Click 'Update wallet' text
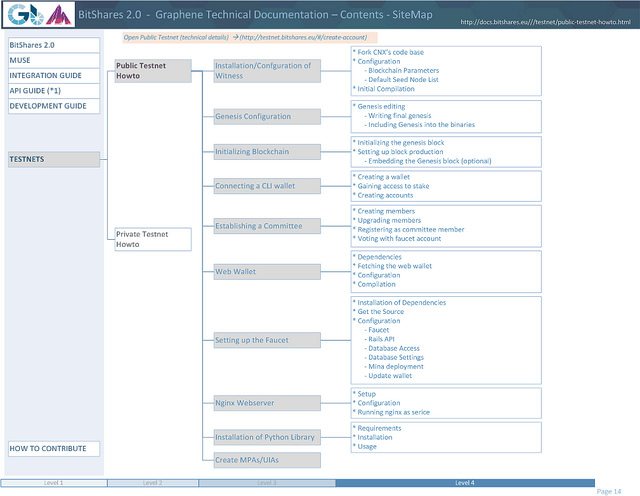The width and height of the screenshot is (640, 496). click(390, 376)
